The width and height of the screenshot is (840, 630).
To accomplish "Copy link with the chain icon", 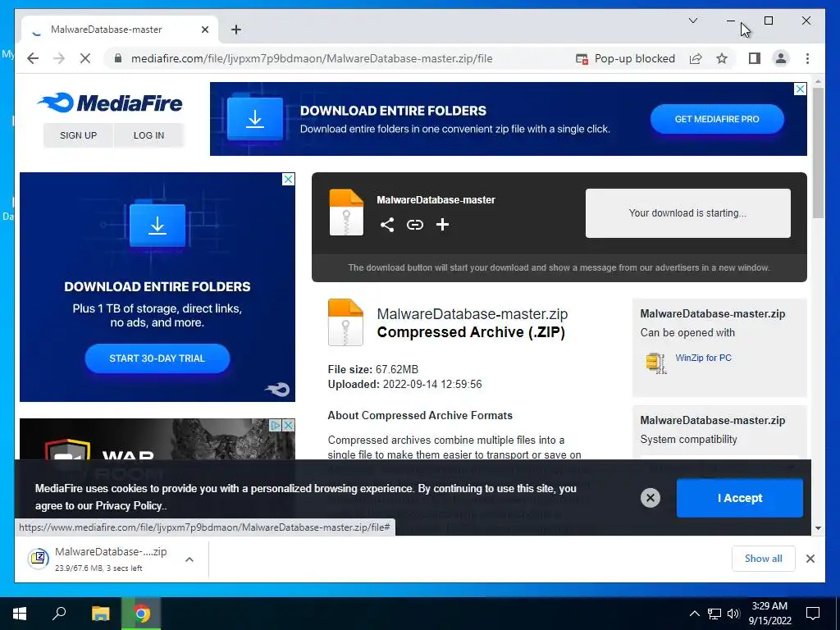I will coord(414,225).
